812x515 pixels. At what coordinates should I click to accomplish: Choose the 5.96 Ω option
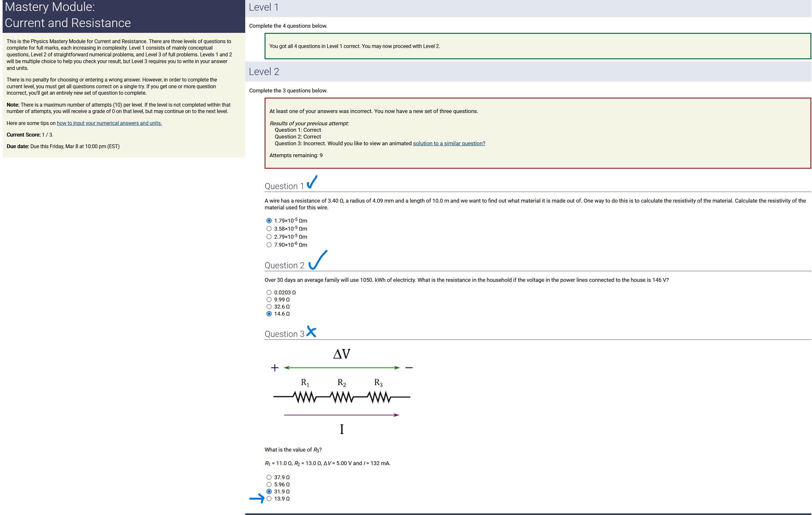point(269,484)
